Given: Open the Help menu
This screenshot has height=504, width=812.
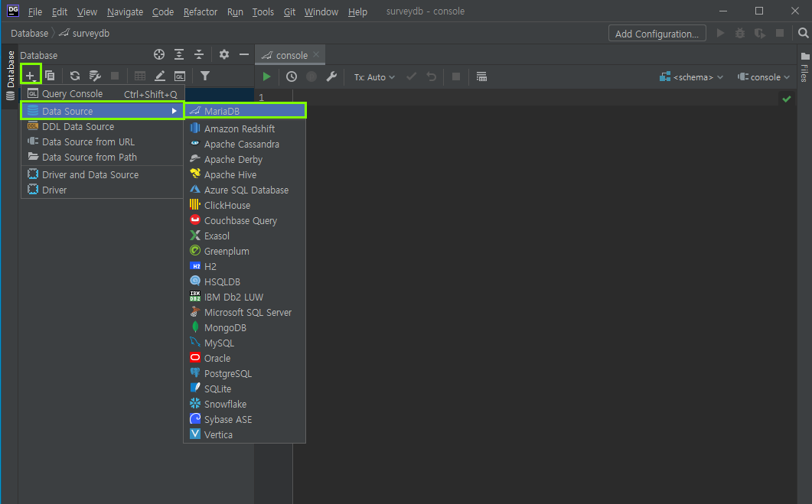Looking at the screenshot, I should pos(357,11).
